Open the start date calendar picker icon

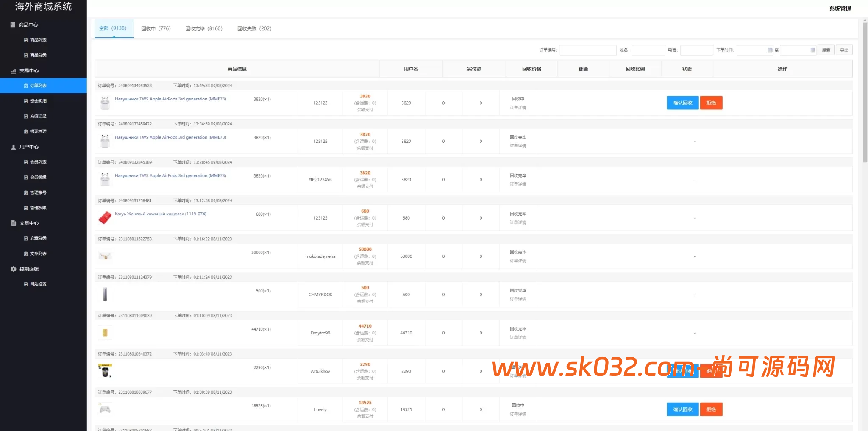click(770, 50)
